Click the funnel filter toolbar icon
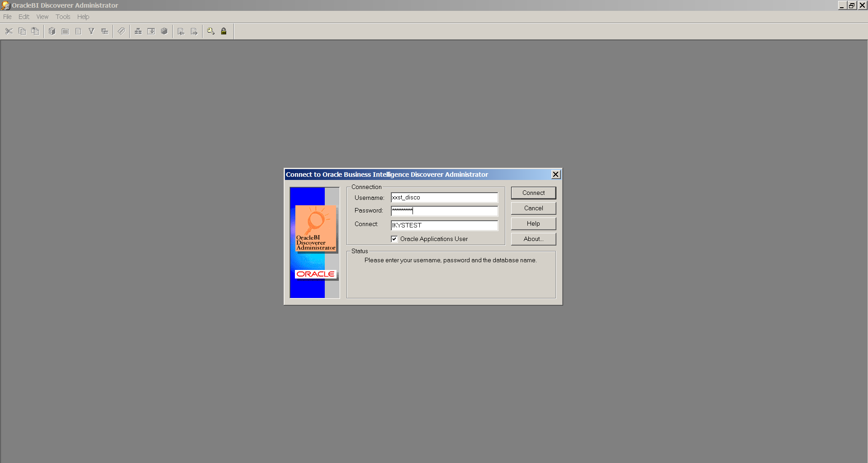 tap(91, 31)
